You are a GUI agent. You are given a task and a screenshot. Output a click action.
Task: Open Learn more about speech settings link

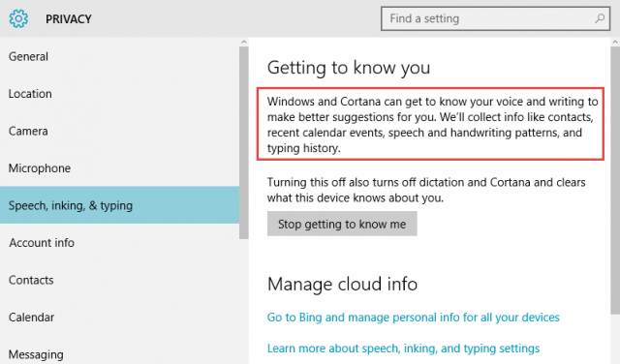(403, 349)
